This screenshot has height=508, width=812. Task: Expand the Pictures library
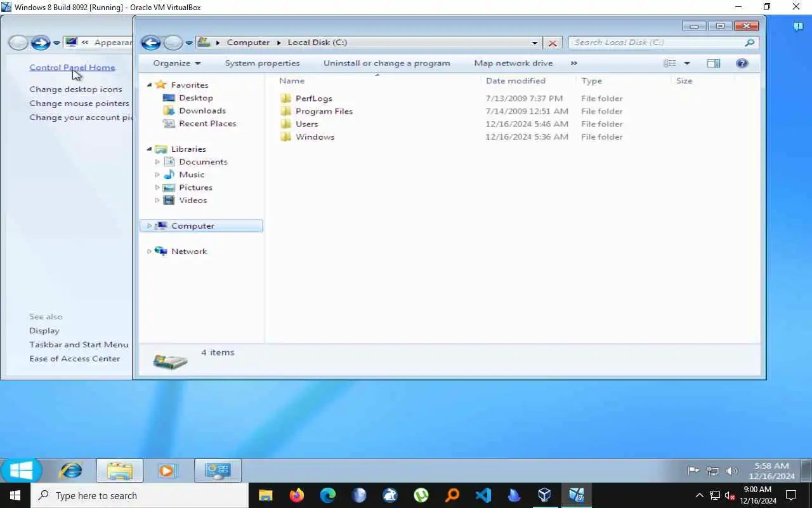[x=157, y=187]
